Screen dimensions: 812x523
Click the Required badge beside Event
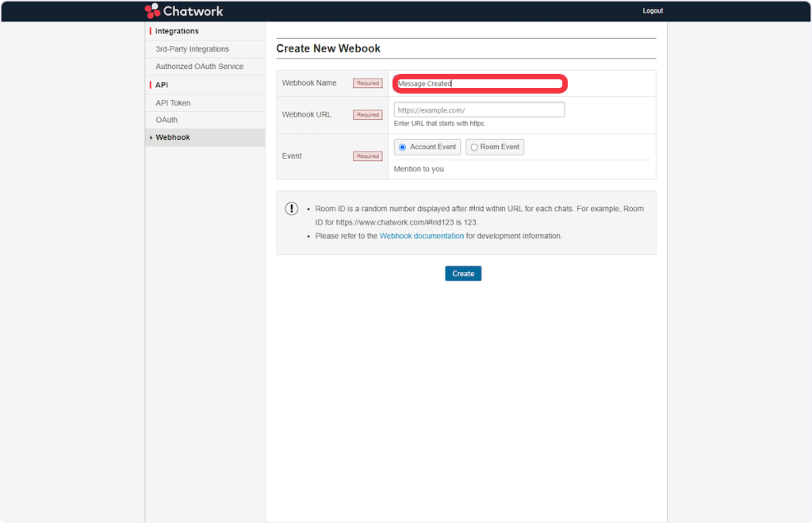click(367, 156)
